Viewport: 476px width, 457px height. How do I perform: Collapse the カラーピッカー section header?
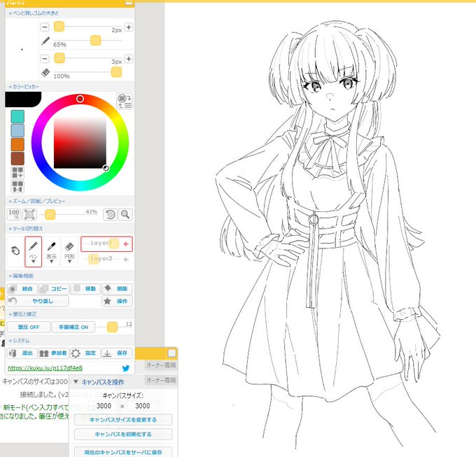(24, 87)
